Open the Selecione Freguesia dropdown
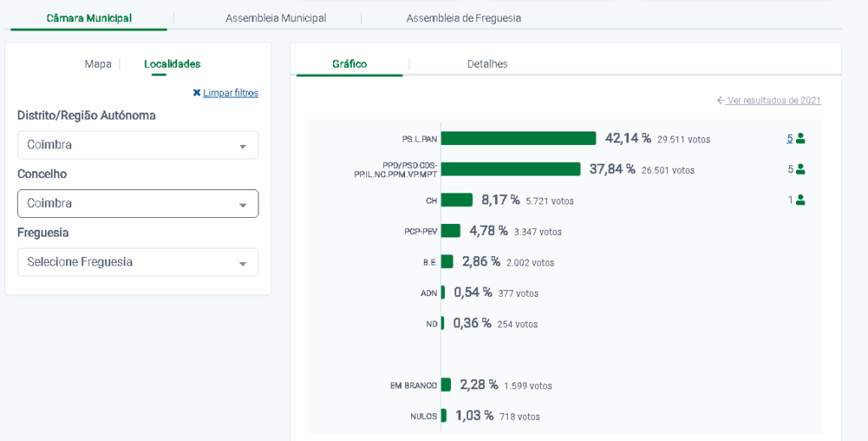 coord(137,262)
